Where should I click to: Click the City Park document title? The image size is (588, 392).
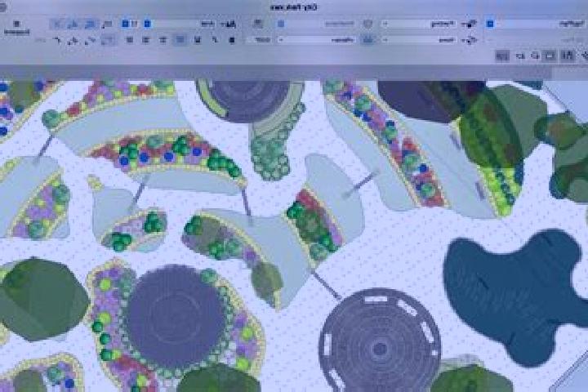pos(294,7)
